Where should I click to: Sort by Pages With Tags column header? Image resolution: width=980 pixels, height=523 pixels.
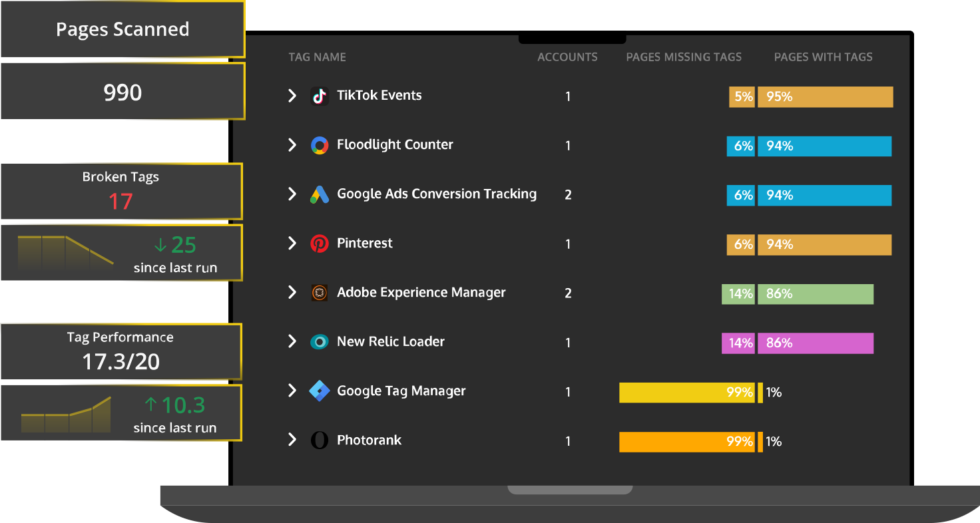point(823,57)
